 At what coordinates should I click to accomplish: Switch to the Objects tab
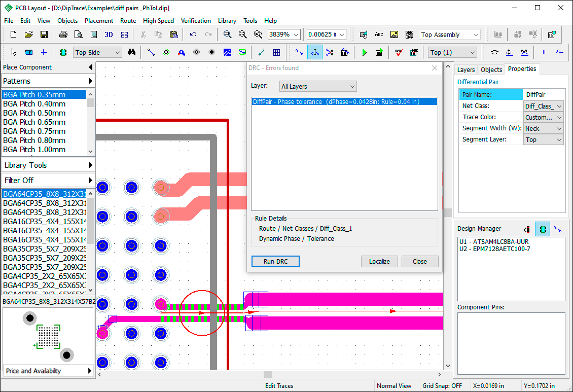[491, 69]
